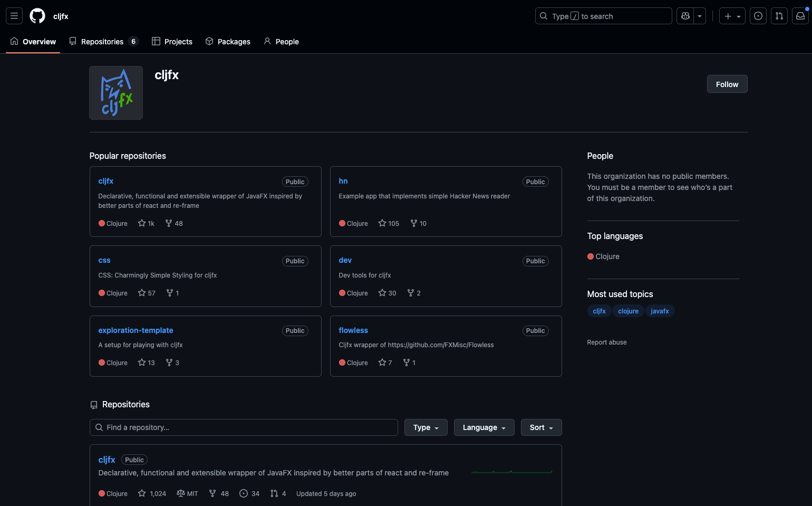Click the GitHub logo icon
Image resolution: width=812 pixels, height=506 pixels.
point(37,16)
